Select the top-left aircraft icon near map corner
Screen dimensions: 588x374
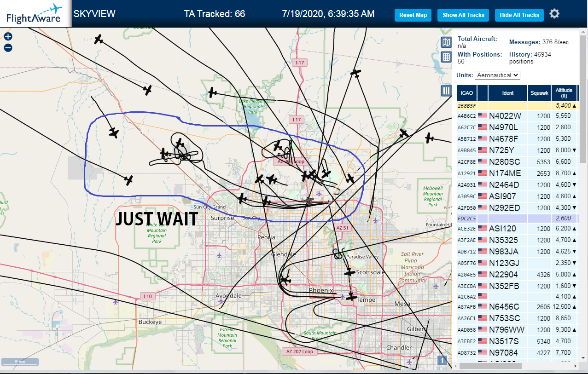99,40
